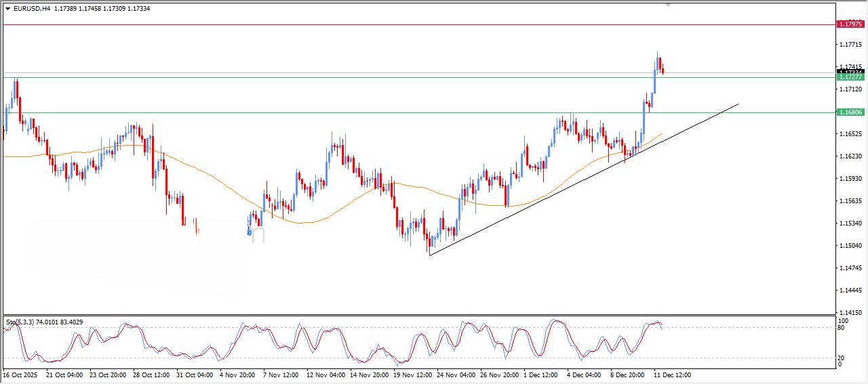Click the 7 Nov 12:00 time label

[x=281, y=375]
